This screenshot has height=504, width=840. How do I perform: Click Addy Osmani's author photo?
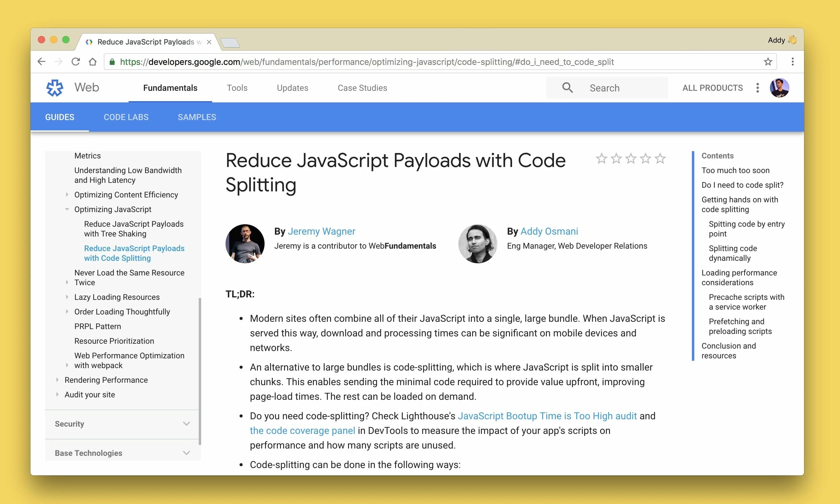pos(478,243)
